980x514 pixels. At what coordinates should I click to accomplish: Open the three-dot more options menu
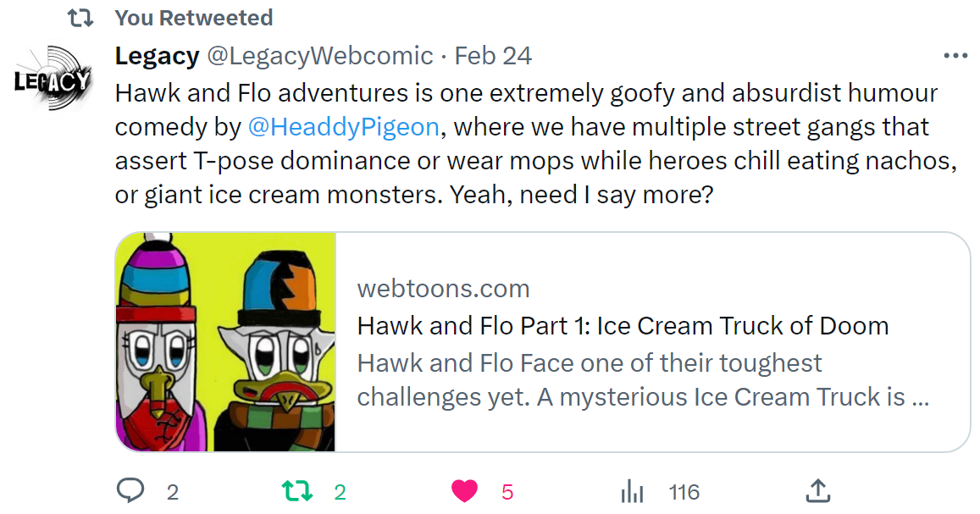tap(955, 57)
